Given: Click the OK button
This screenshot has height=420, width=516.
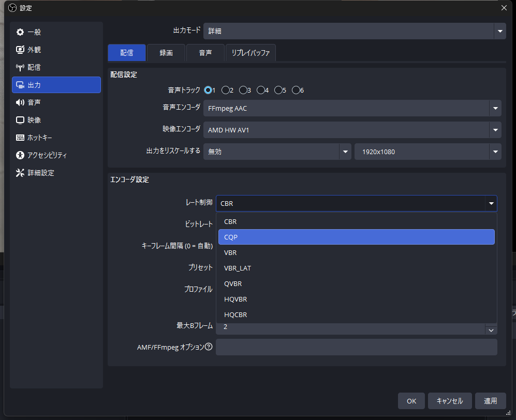Looking at the screenshot, I should [x=411, y=401].
